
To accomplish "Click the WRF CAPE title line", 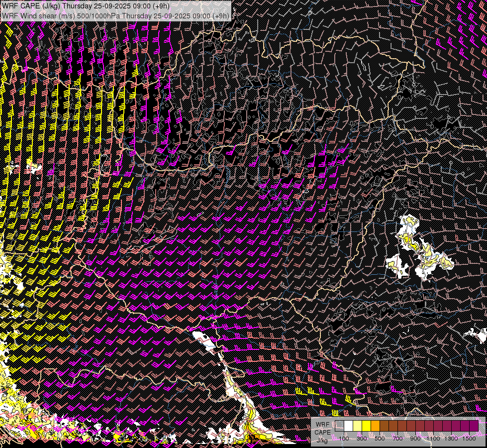I will click(85, 6).
